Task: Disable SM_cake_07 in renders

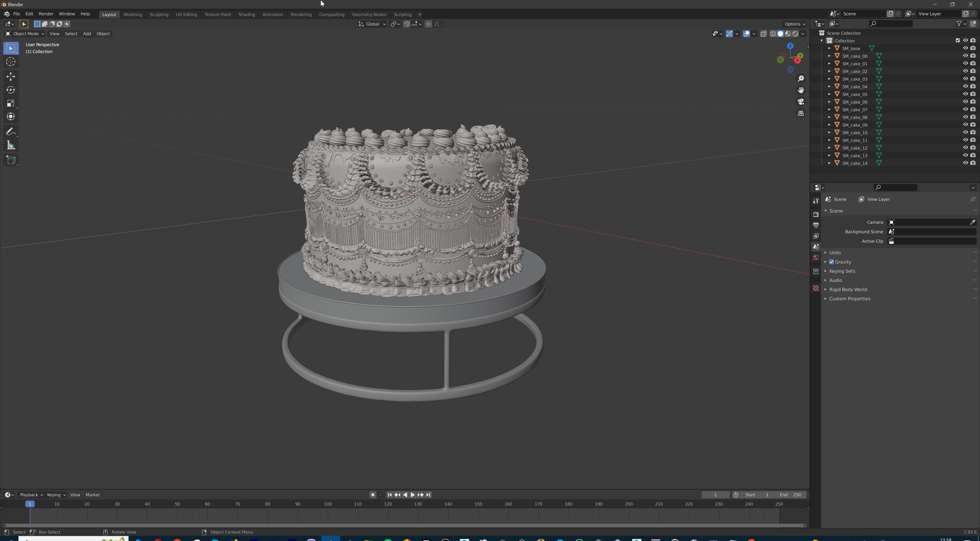Action: coord(973,109)
